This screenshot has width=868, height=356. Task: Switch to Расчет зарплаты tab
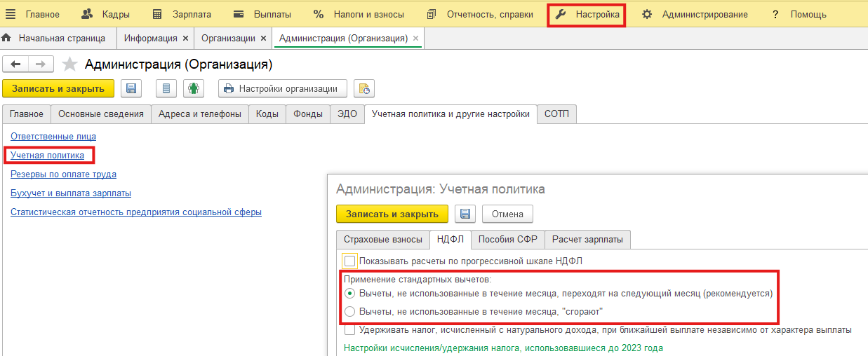587,239
